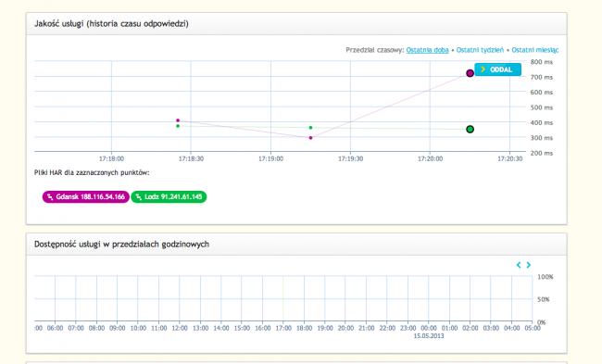Click the 17:00 hour label in availability chart
This screenshot has height=364, width=602.
click(x=283, y=328)
